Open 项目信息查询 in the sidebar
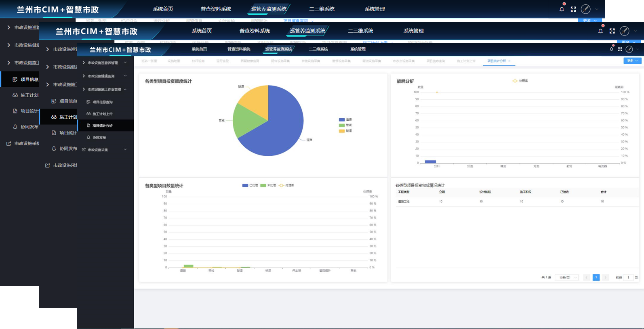 coord(102,102)
